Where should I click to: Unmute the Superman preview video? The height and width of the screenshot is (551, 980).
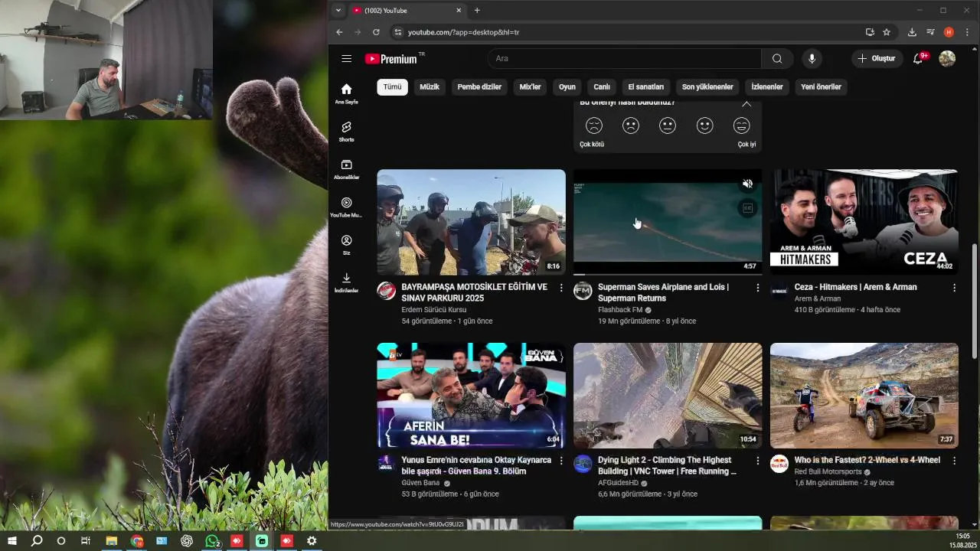click(x=747, y=184)
